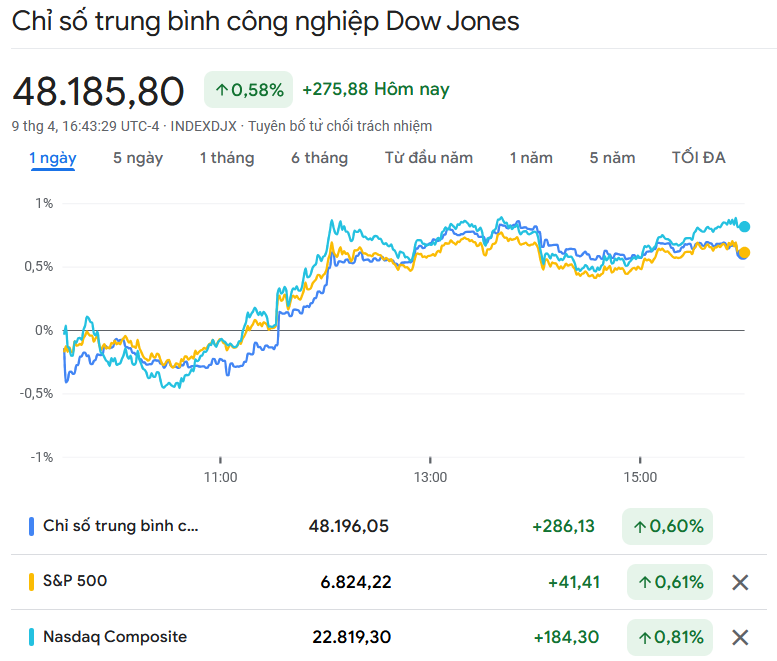Click the cyan Nasdaq Composite legend marker
Screen dimensions: 777x661
[x=32, y=637]
